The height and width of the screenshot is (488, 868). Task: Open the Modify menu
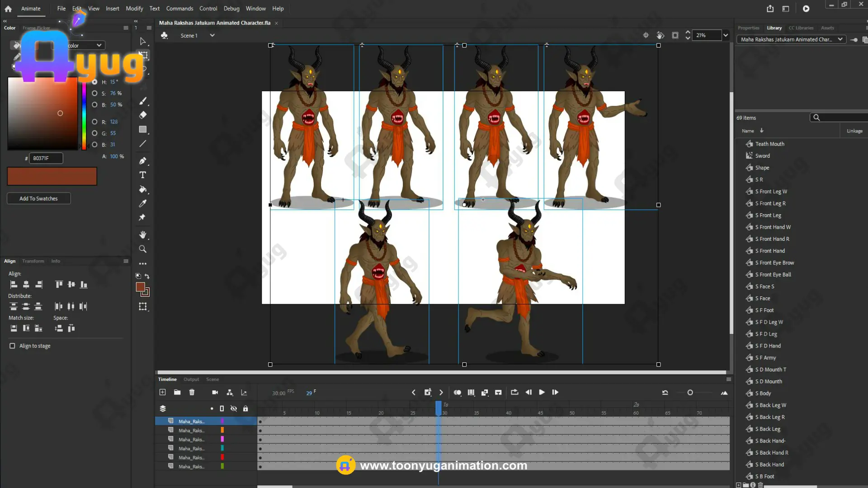(x=134, y=9)
